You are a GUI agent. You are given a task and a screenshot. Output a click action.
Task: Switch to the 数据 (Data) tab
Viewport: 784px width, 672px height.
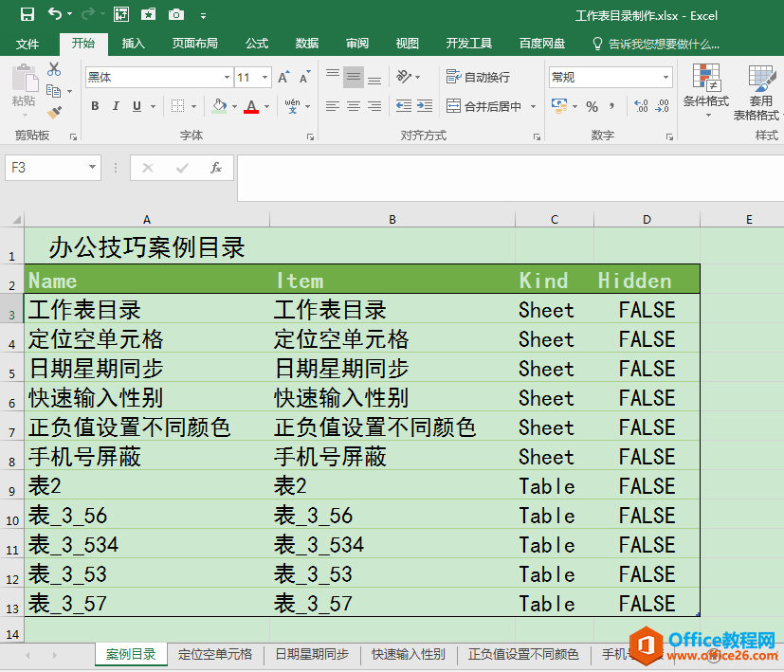click(x=307, y=44)
